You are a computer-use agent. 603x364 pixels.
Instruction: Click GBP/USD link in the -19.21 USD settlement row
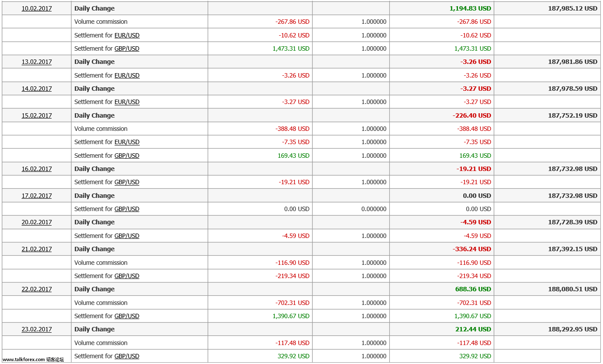click(127, 182)
